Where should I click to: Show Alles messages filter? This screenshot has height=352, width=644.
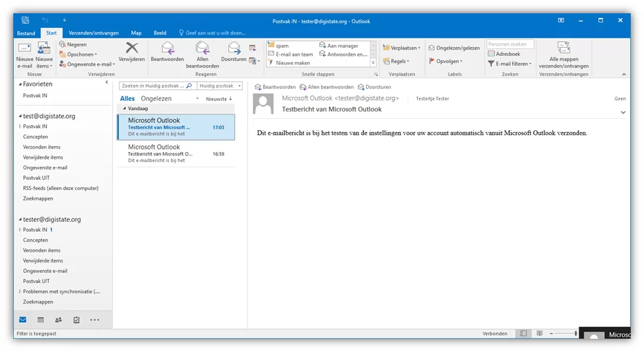click(127, 99)
